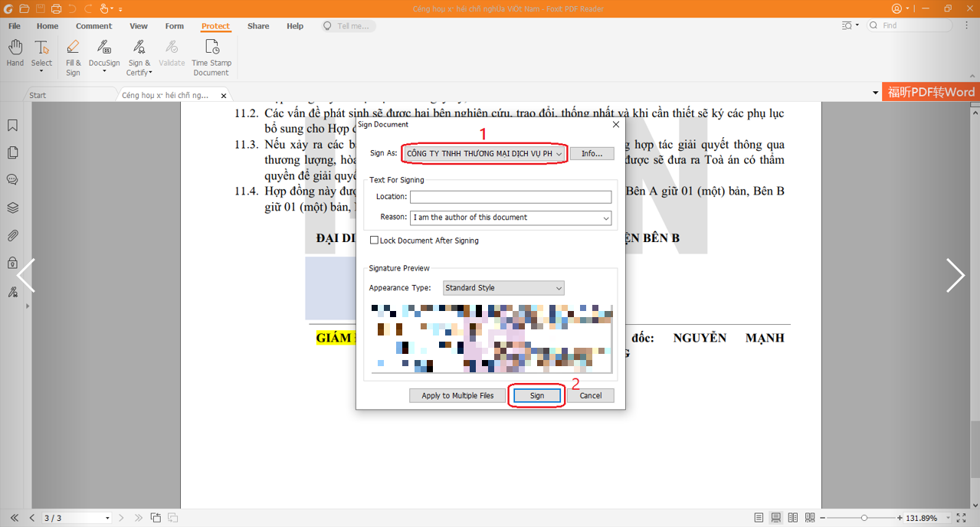Open the Comments panel in sidebar
Screen dimensions: 980x527
12,181
